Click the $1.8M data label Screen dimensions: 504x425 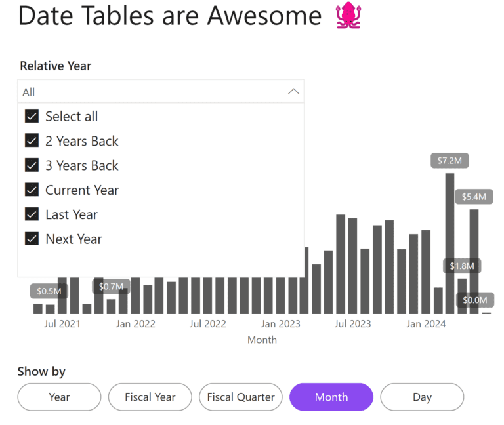point(462,266)
